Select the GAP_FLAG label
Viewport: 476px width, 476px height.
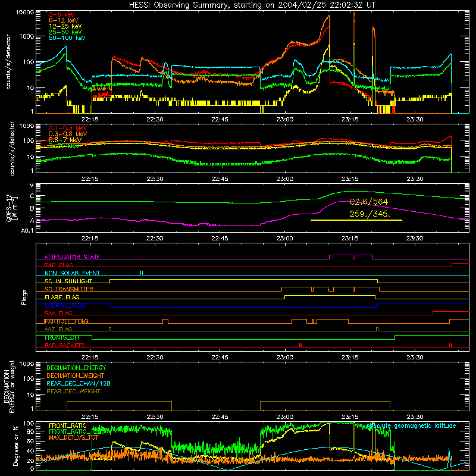point(58,265)
